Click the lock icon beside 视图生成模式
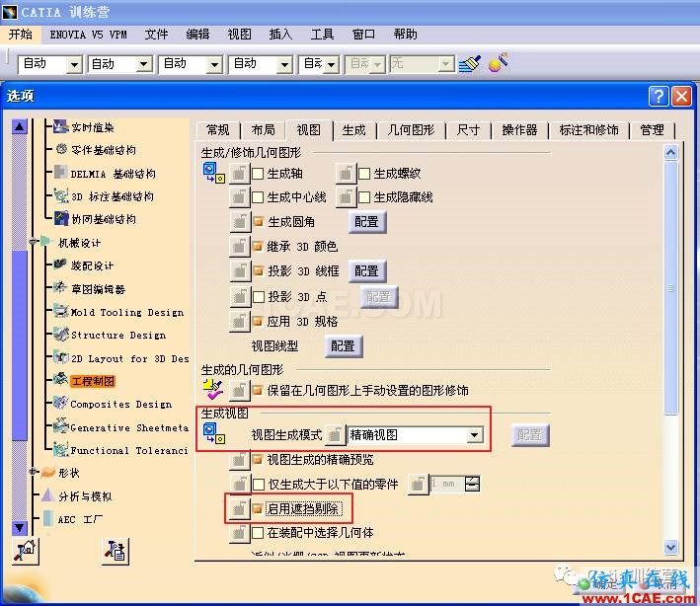700x606 pixels. (x=336, y=434)
